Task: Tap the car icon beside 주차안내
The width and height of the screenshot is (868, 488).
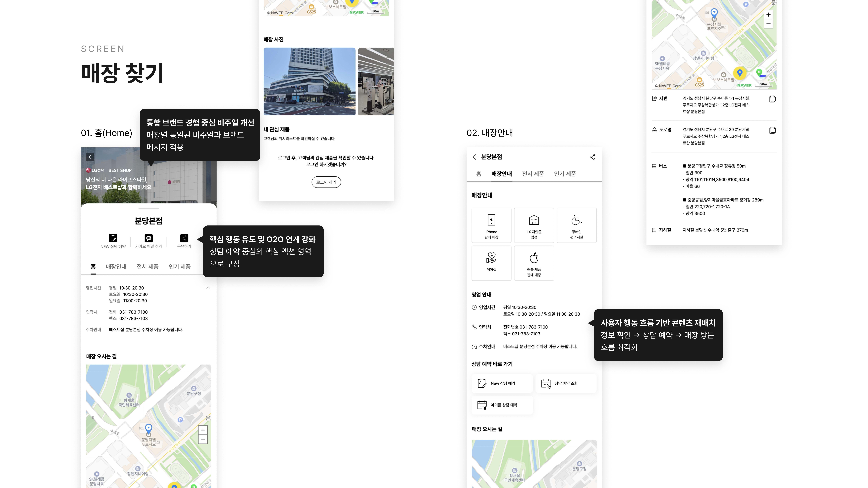Action: click(x=474, y=347)
